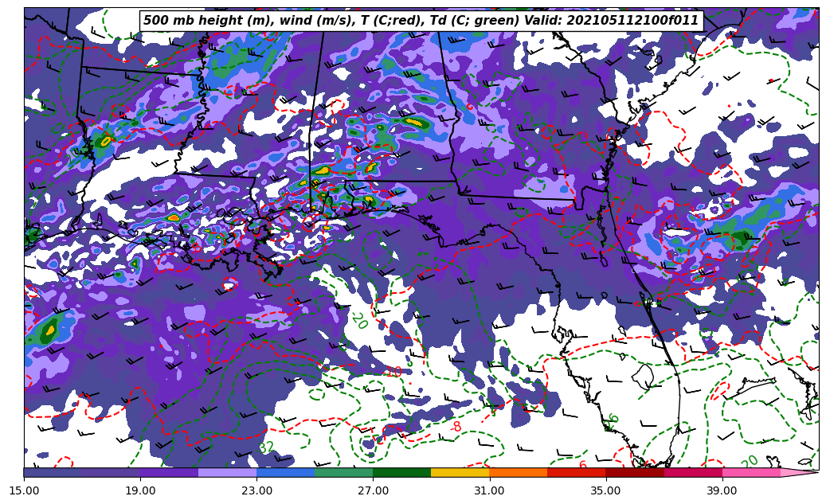Select the dark maroon colorbar segment
The width and height of the screenshot is (826, 504).
(635, 472)
